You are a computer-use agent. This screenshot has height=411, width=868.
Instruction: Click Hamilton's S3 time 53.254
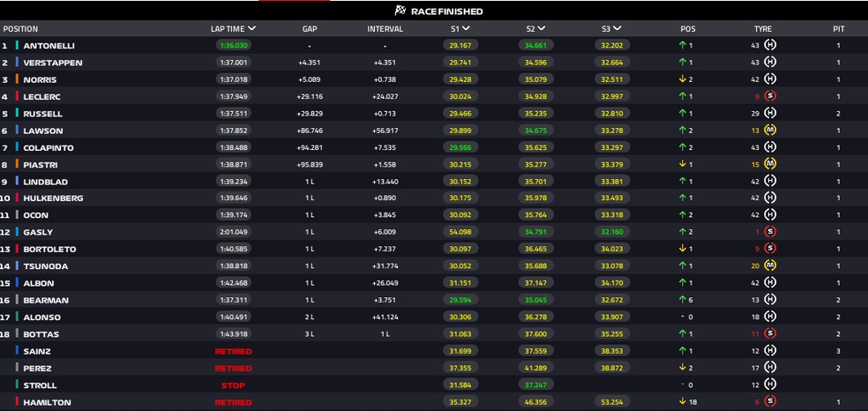coord(611,401)
